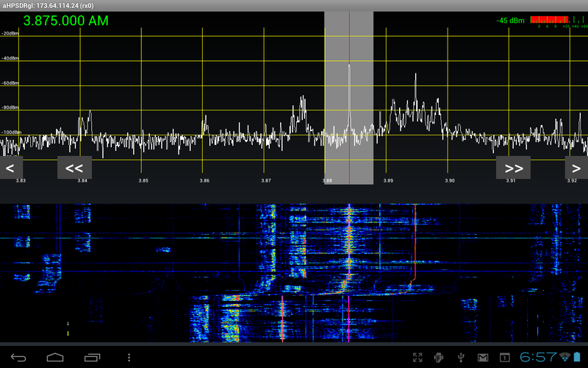Tap the Android debug robot notification icon

pos(439,358)
